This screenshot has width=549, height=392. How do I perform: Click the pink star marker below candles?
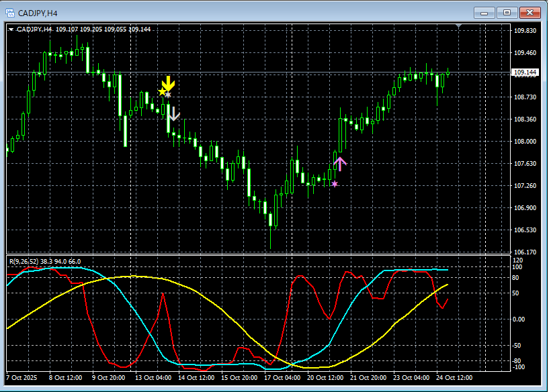pos(335,184)
